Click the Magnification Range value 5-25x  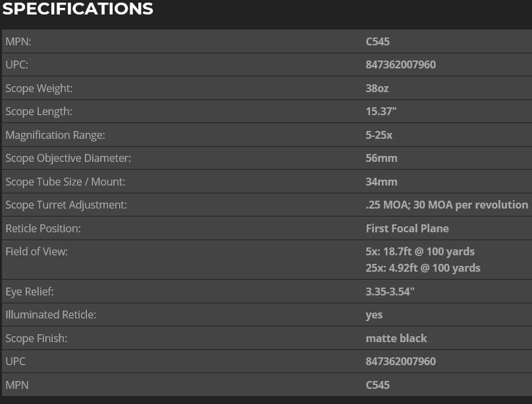click(380, 135)
